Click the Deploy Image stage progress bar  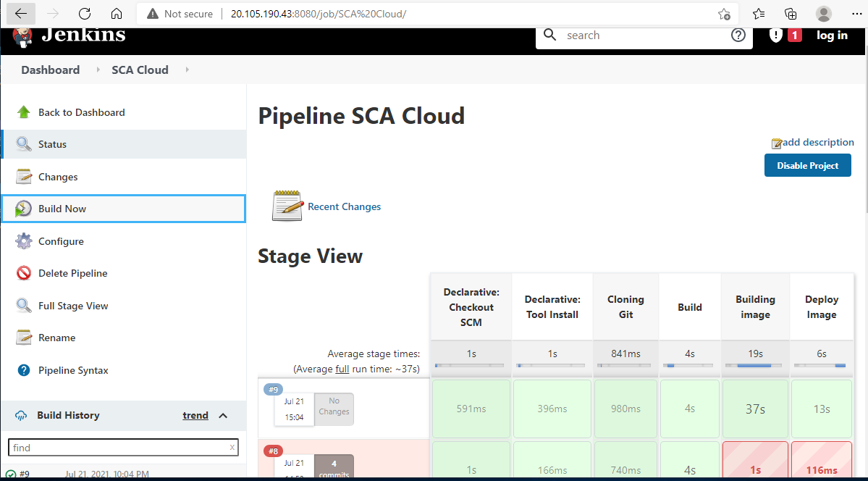(821, 365)
